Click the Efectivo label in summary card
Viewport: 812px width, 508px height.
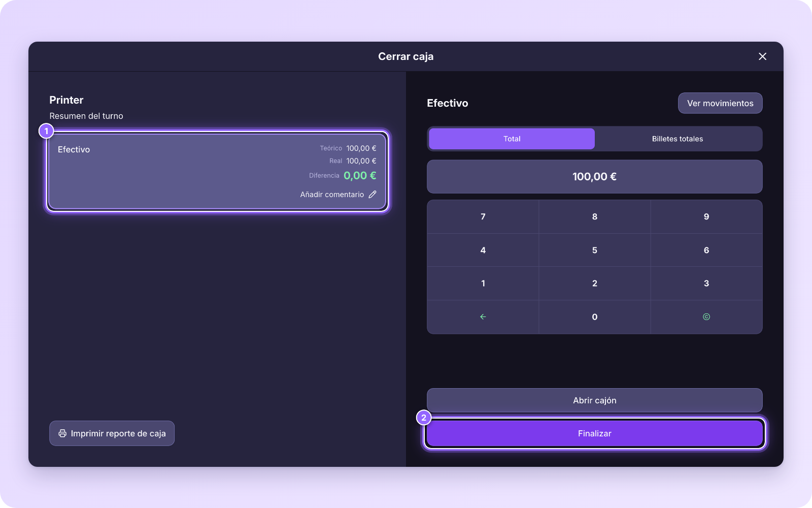coord(74,149)
